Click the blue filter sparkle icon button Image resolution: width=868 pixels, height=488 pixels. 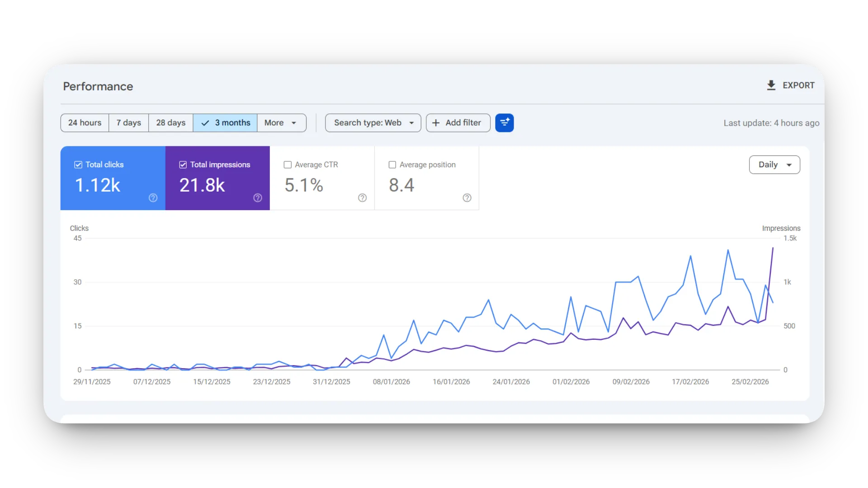point(504,123)
